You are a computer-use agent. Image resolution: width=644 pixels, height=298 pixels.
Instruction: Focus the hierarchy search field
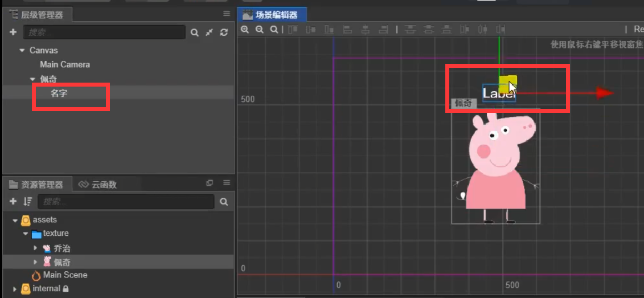click(x=104, y=32)
